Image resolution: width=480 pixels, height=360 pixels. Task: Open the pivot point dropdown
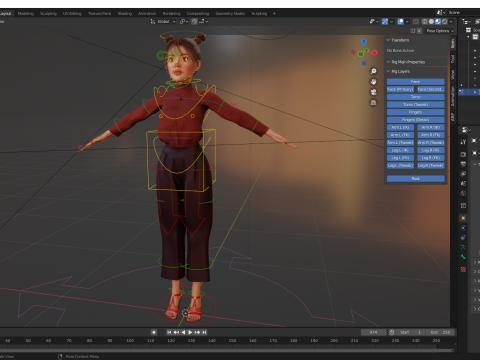pyautogui.click(x=184, y=22)
